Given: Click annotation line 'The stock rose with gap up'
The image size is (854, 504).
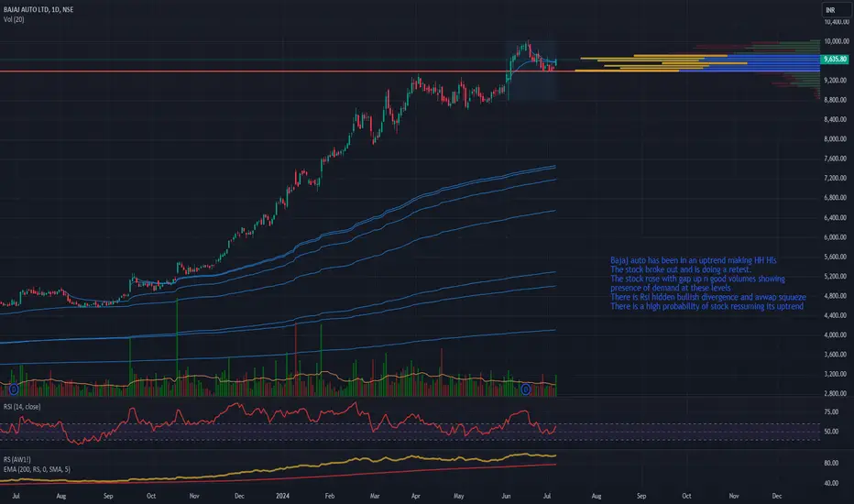Looking at the screenshot, I should [697, 279].
